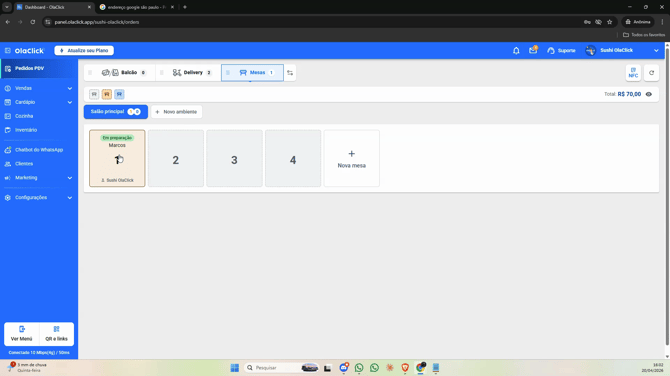Open a new browser tab with plus
670x376 pixels.
tap(185, 7)
